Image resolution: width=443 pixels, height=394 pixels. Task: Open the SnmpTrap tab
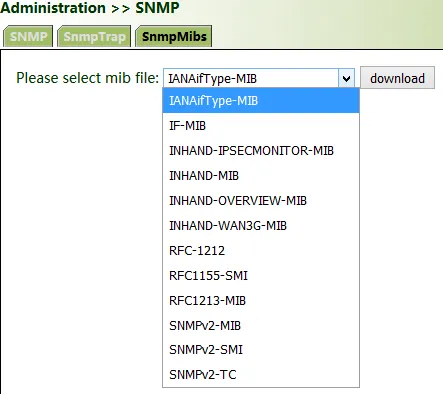click(x=94, y=36)
